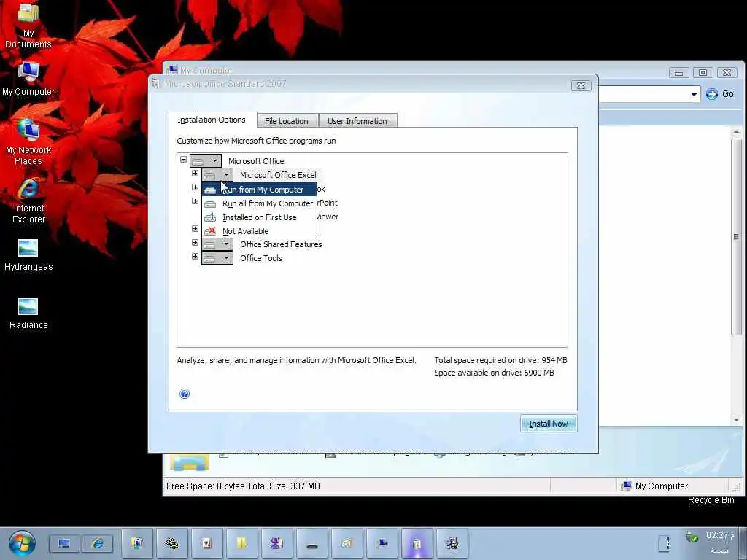Image resolution: width=747 pixels, height=560 pixels.
Task: Open the install-state dropdown for Microsoft Office Excel
Action: click(x=217, y=175)
